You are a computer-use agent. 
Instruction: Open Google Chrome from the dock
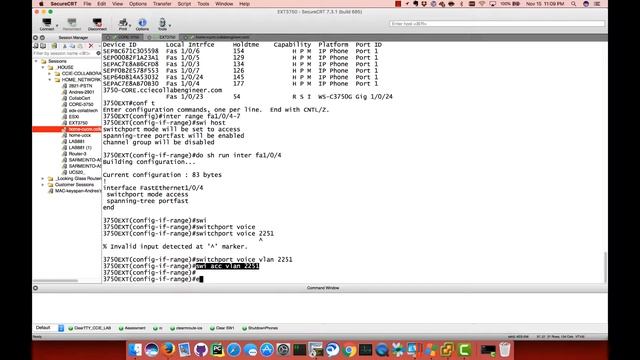click(x=349, y=350)
